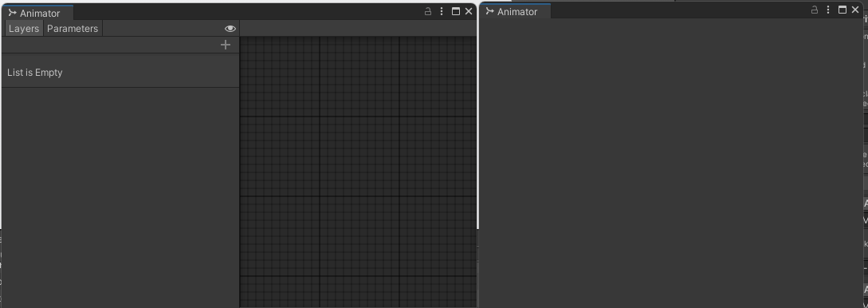Close the empty Animator window

pos(855,10)
